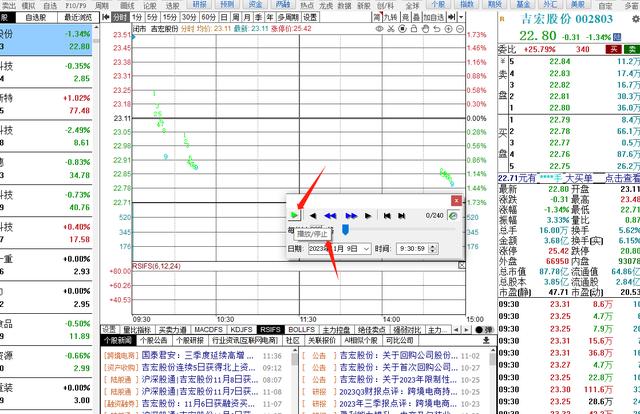This screenshot has width=640, height=414.
Task: Jump to the replay start
Action: [x=387, y=215]
